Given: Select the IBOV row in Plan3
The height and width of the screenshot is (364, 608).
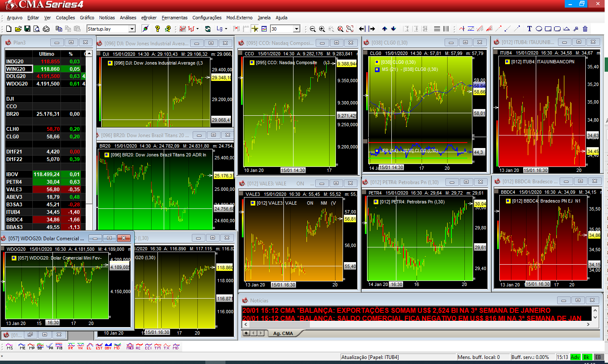Looking at the screenshot, I should tap(46, 174).
